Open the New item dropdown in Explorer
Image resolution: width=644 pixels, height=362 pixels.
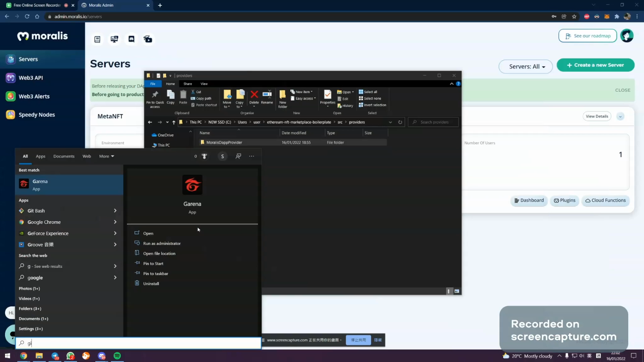[x=301, y=92]
